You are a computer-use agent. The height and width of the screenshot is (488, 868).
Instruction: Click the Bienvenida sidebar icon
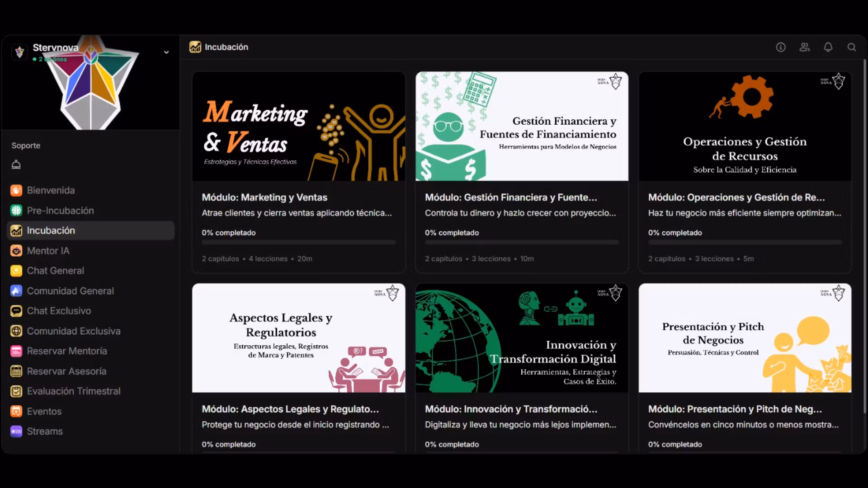pos(16,190)
